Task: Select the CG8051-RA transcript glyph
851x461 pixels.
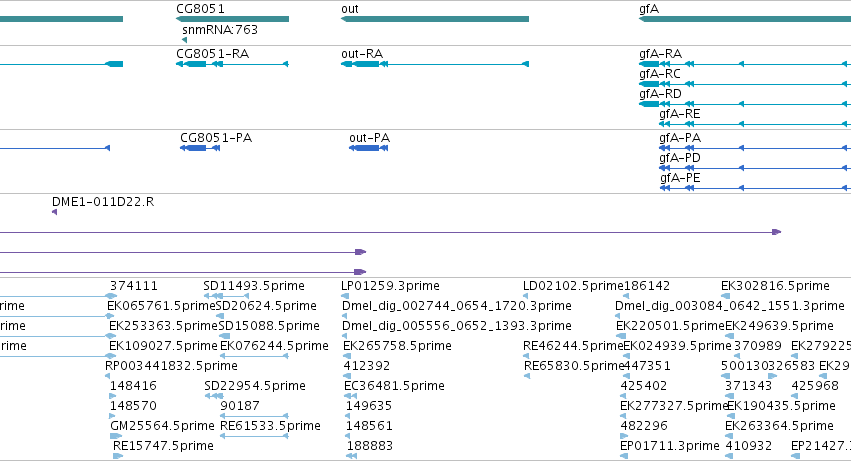Action: coord(232,64)
